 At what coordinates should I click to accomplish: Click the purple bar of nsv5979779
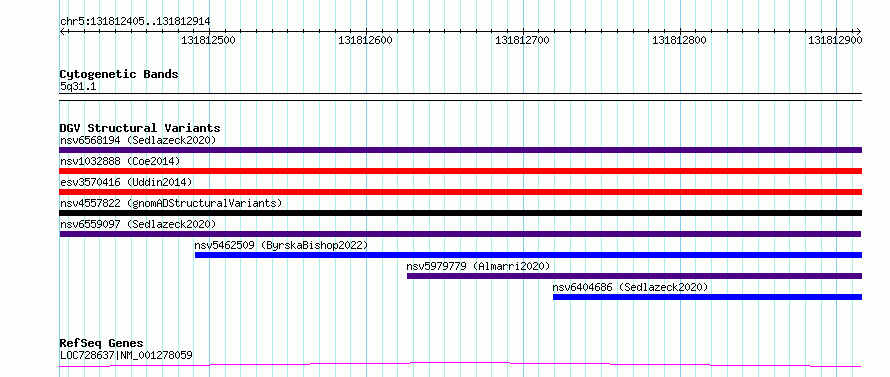click(635, 276)
